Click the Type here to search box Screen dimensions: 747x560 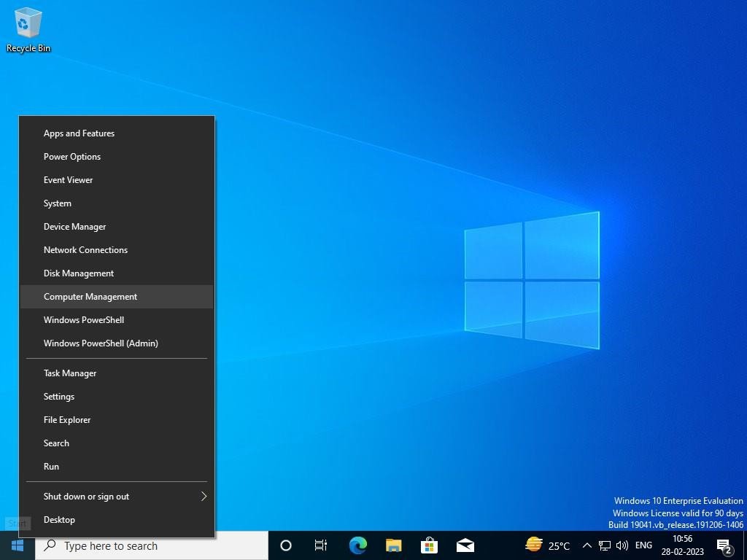coord(152,545)
